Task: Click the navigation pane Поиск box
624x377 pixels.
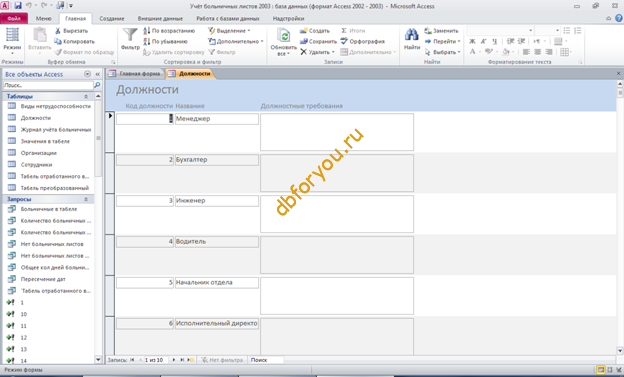Action: coord(48,85)
